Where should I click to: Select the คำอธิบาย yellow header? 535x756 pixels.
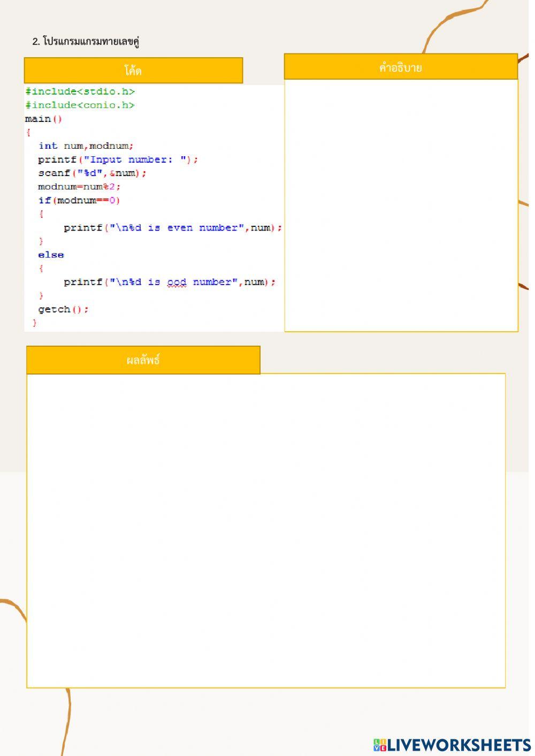pos(401,67)
